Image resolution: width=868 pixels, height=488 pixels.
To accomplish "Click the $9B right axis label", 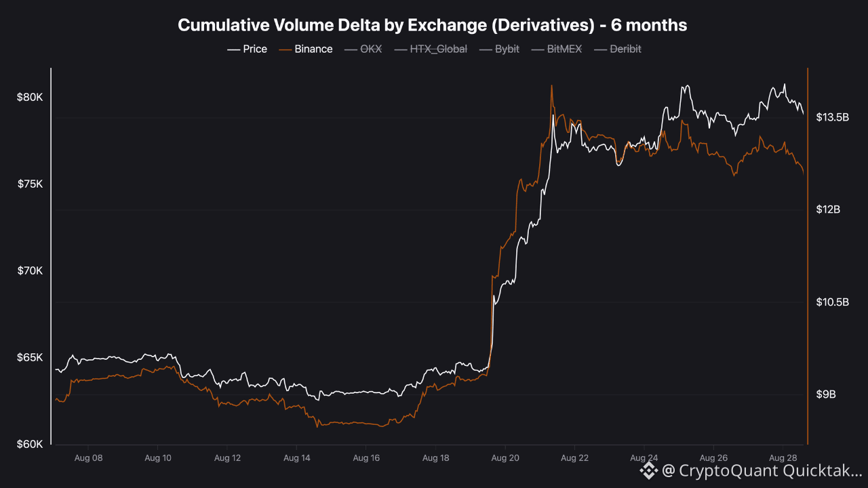I will click(x=826, y=394).
